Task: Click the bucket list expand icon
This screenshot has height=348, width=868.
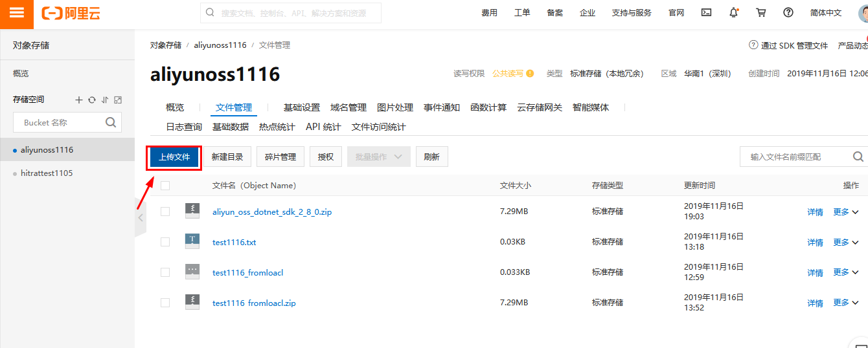Action: (118, 100)
